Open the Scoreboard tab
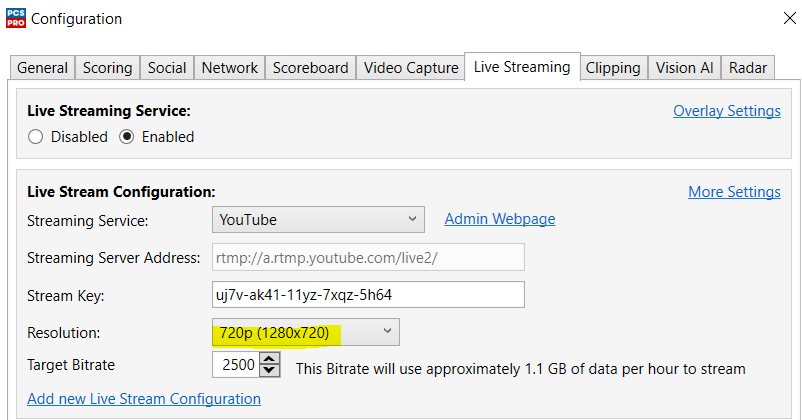This screenshot has height=420, width=802. pos(310,68)
